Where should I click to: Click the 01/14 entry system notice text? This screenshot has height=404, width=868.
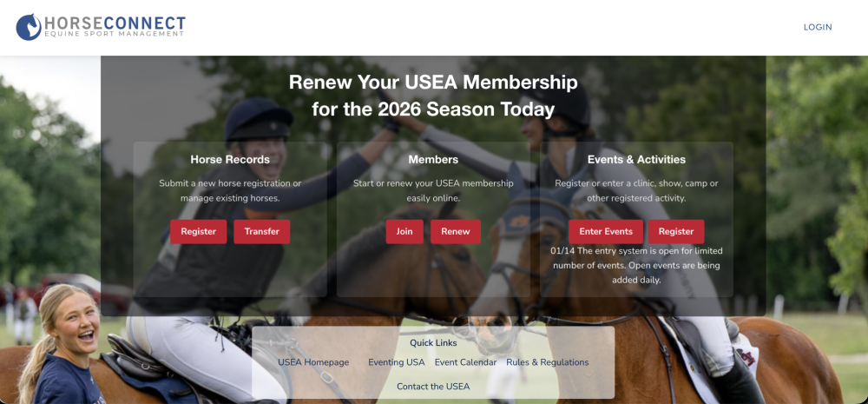pyautogui.click(x=636, y=266)
